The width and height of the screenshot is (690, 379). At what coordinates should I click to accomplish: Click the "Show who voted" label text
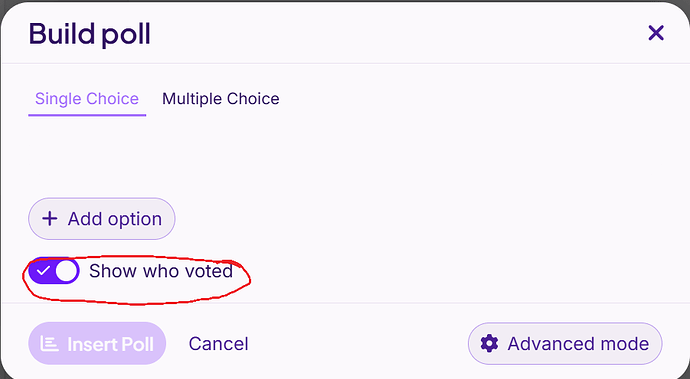pos(161,271)
